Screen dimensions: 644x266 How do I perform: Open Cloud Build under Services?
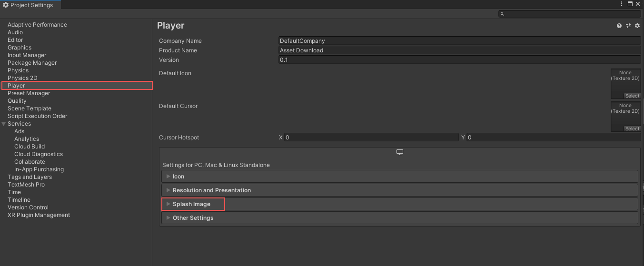(30, 147)
